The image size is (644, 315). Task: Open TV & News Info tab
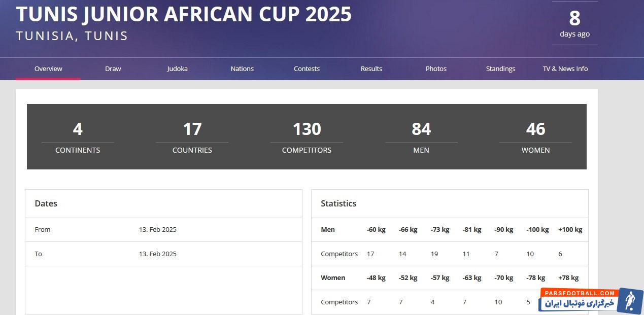tap(565, 68)
